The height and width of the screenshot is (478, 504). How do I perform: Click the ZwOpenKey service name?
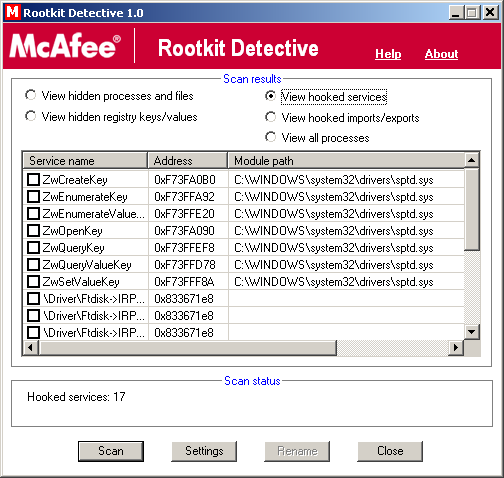[x=72, y=231]
